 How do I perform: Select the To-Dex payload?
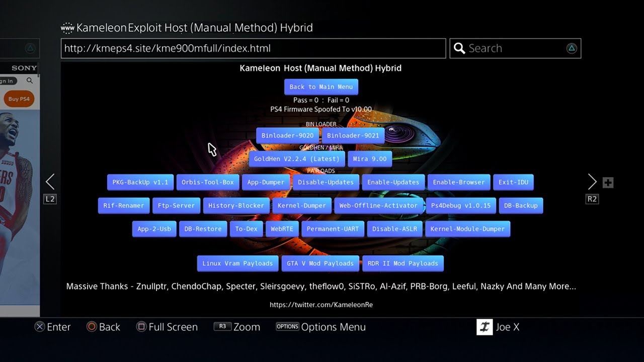pos(246,229)
